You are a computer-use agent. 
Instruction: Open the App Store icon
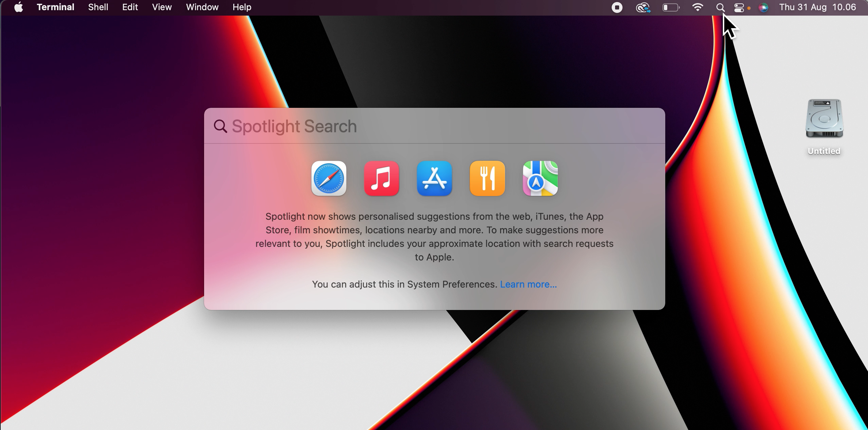pyautogui.click(x=434, y=178)
